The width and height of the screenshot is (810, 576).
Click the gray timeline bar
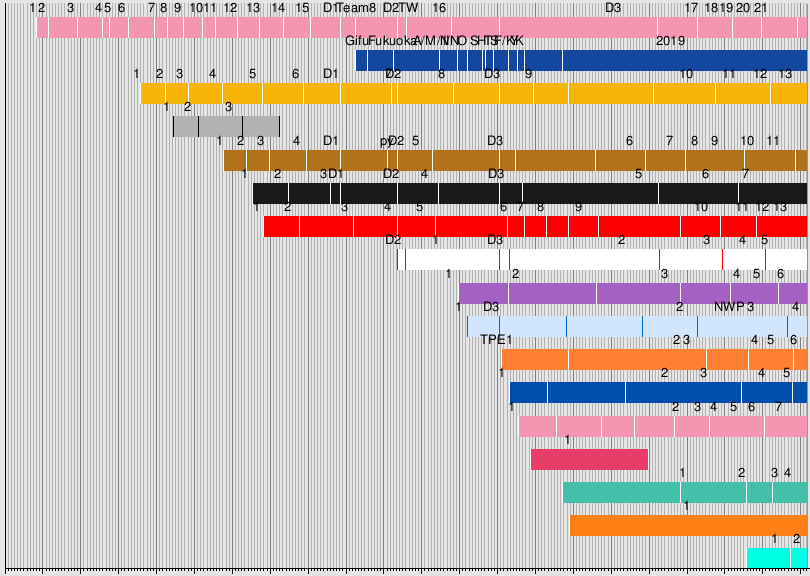tap(226, 127)
